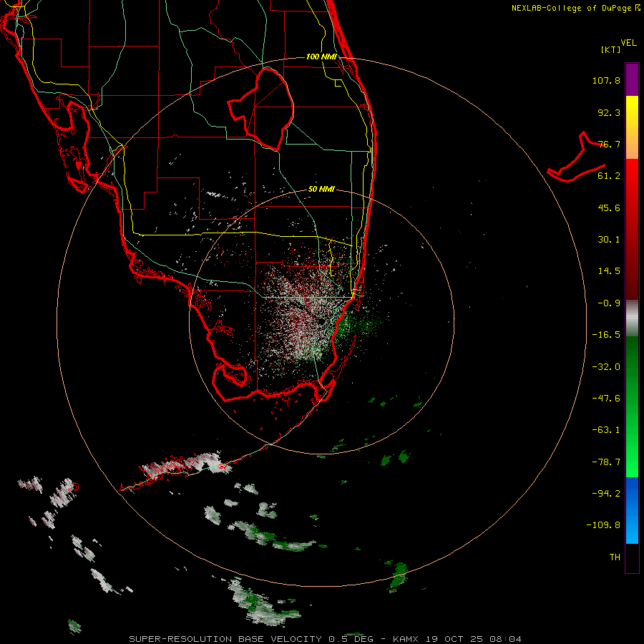Screen dimensions: 644x644
Task: Click the [KT] units label
Action: [x=611, y=49]
